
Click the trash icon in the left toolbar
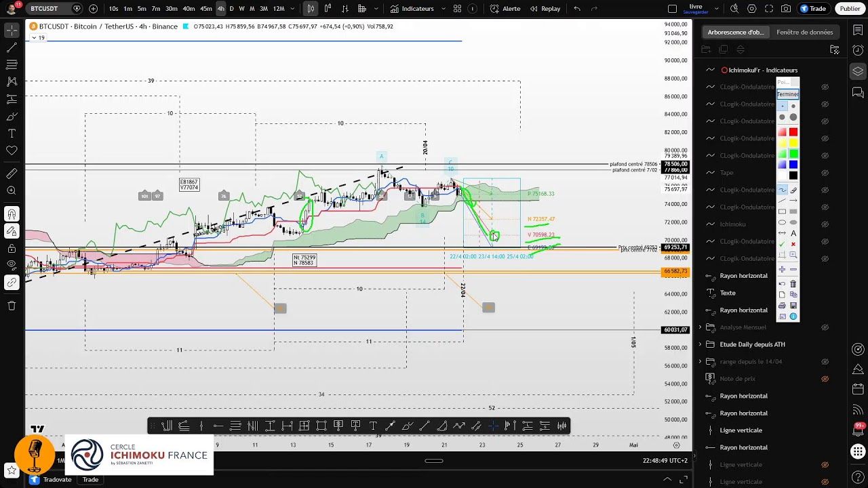[12, 306]
